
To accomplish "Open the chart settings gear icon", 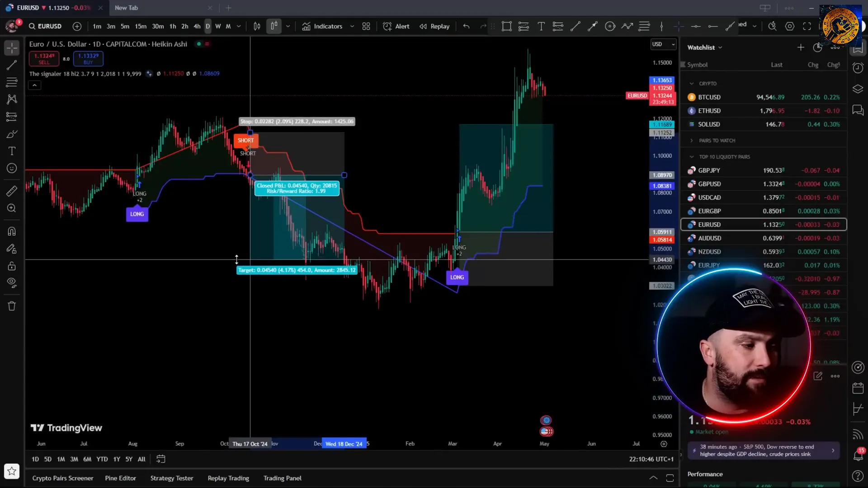I will click(790, 26).
